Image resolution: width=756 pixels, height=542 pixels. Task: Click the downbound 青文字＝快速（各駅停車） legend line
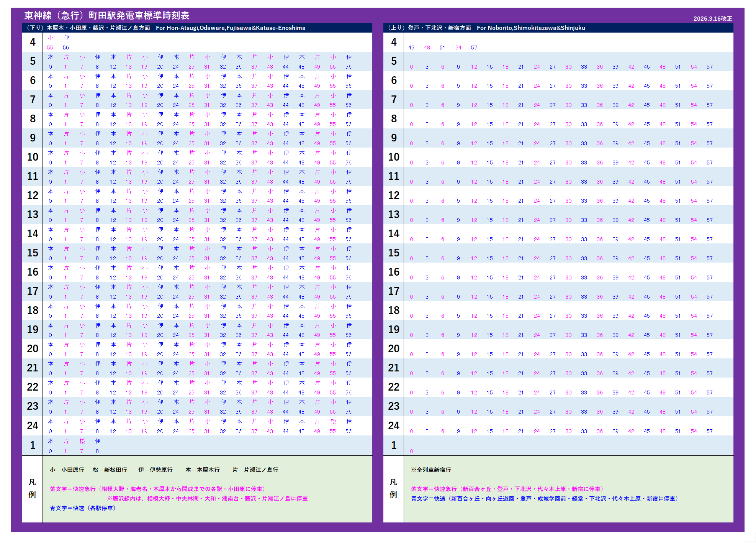coord(83,508)
